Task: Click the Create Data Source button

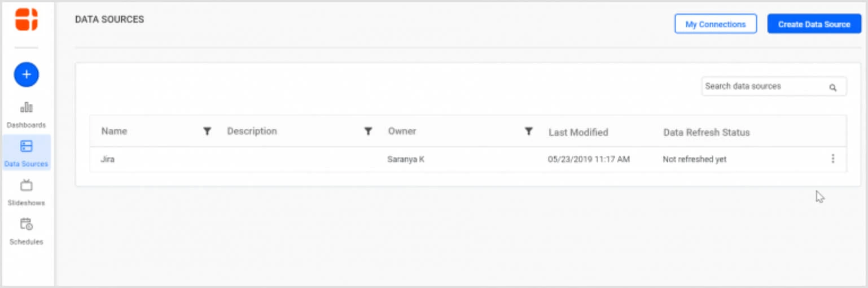Action: [x=814, y=24]
